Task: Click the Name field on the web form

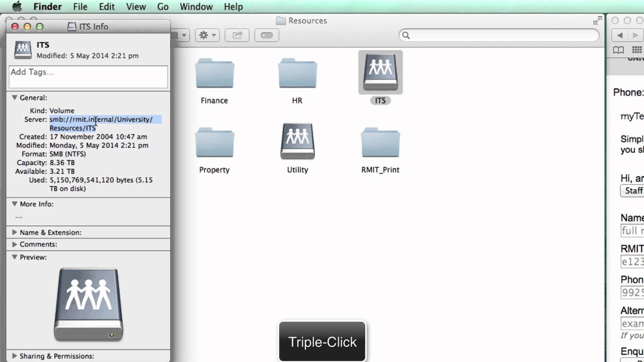Action: click(x=632, y=231)
